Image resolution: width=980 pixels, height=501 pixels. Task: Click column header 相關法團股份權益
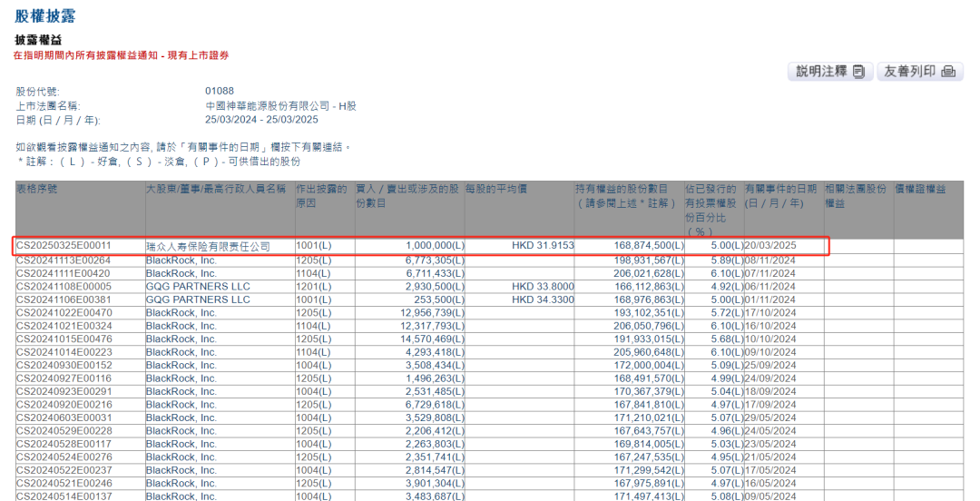point(856,196)
